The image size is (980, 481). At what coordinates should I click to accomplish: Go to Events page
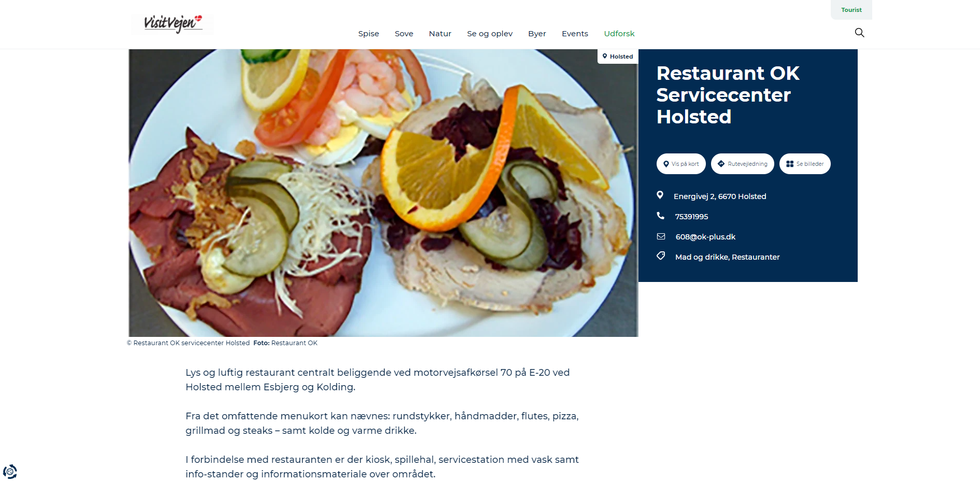click(x=575, y=34)
